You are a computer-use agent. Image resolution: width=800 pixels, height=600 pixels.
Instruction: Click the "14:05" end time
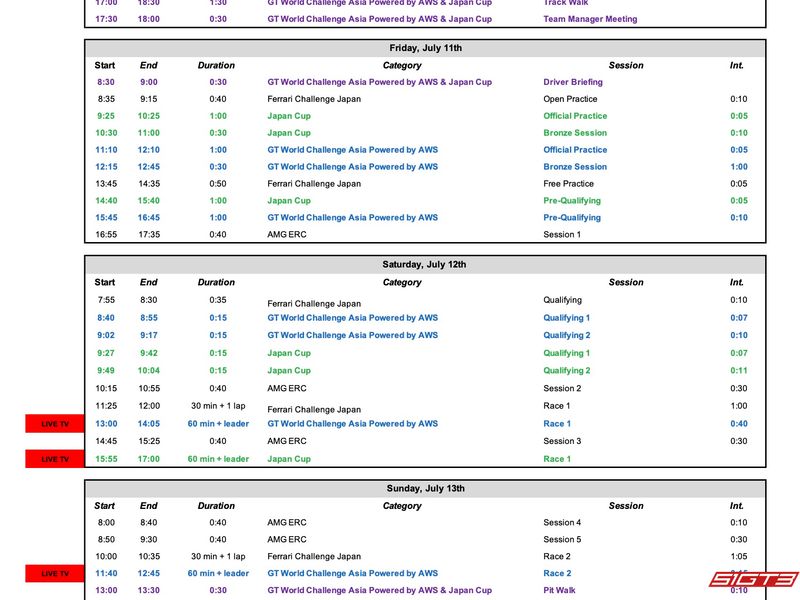click(x=149, y=423)
